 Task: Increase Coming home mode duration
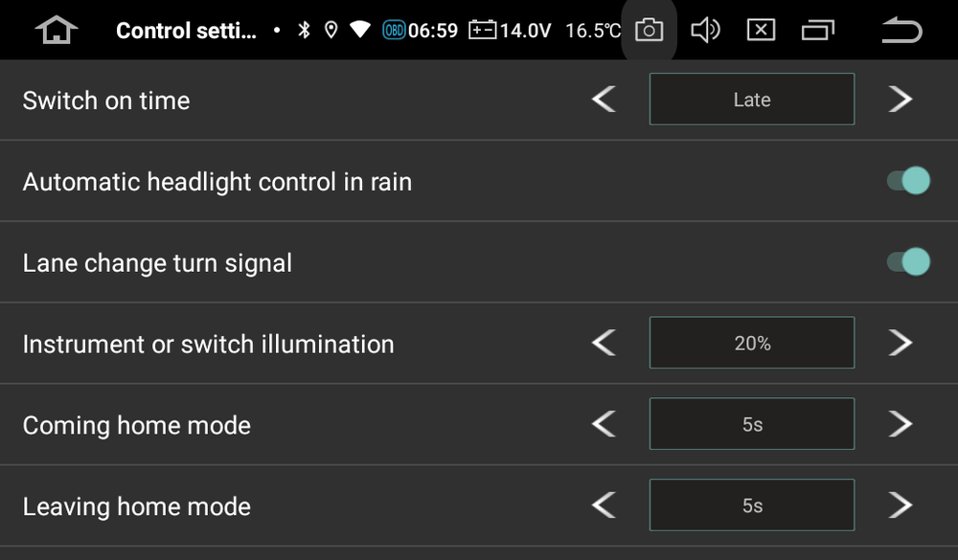click(x=902, y=423)
